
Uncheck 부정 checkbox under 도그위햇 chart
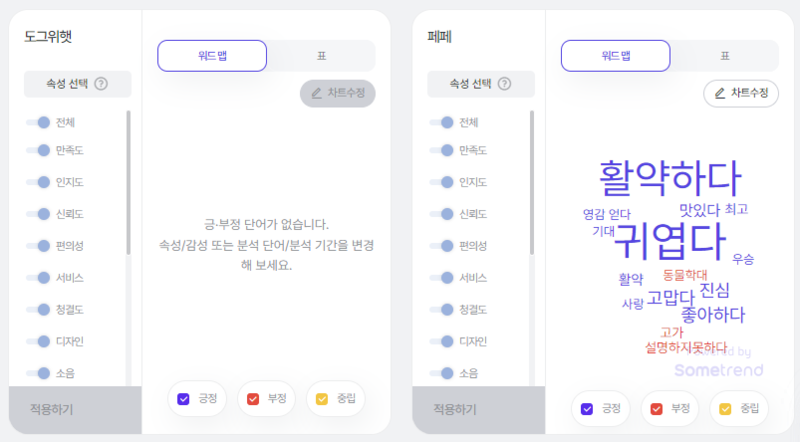[253, 399]
